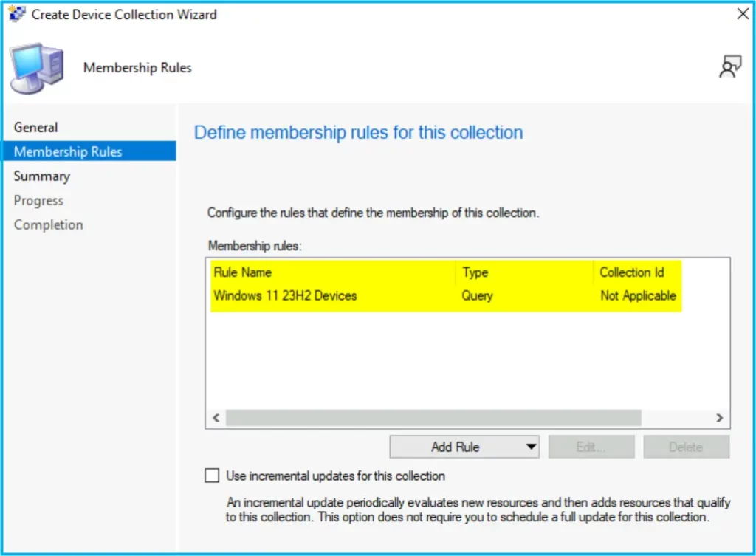The height and width of the screenshot is (556, 756).
Task: Click the 'Define membership rules for this collection' heading
Action: tap(358, 132)
